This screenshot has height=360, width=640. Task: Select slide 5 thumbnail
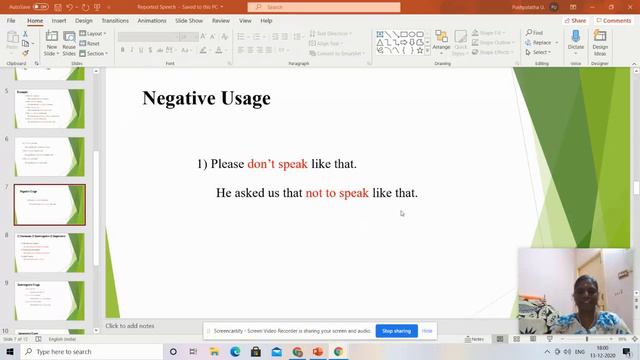[x=49, y=109]
